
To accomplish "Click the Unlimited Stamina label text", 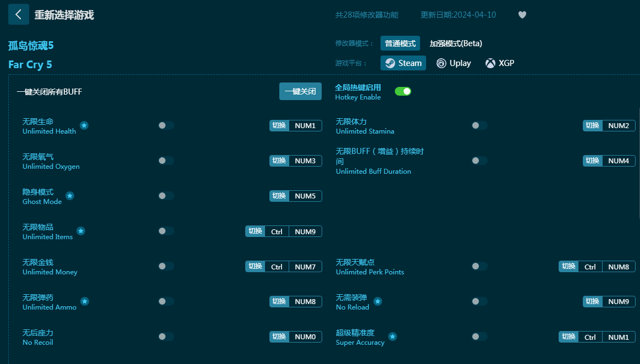I will [x=365, y=131].
